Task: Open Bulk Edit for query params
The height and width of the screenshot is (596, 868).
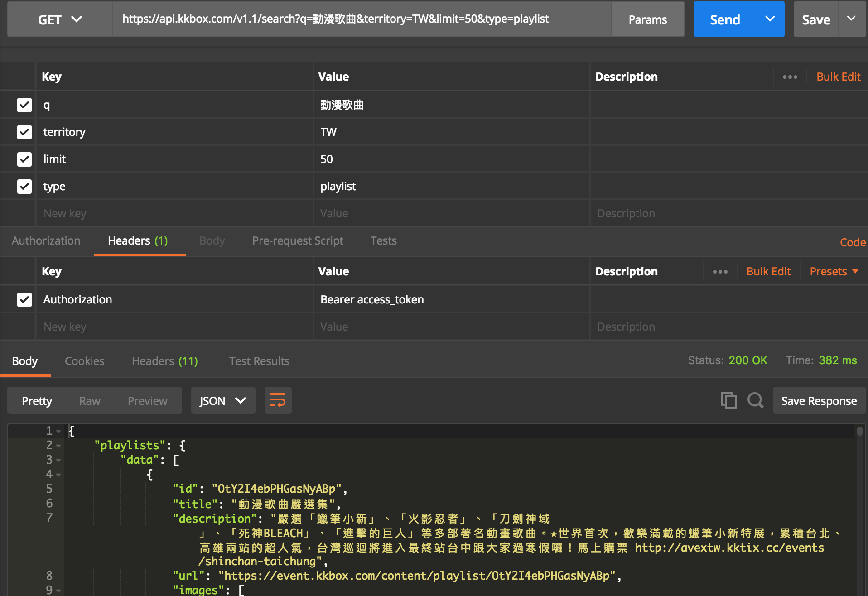Action: click(x=839, y=77)
